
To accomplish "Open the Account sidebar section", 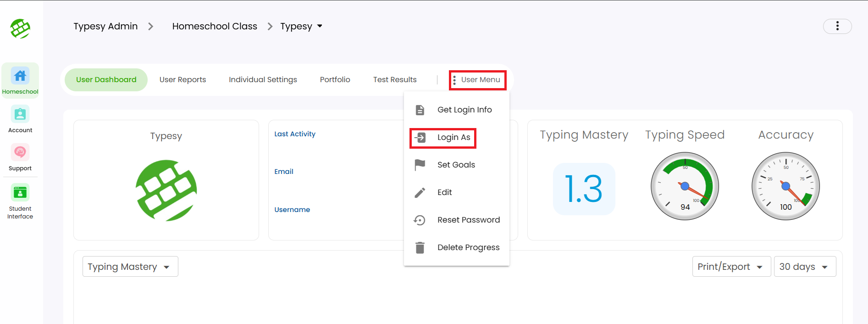I will click(20, 119).
